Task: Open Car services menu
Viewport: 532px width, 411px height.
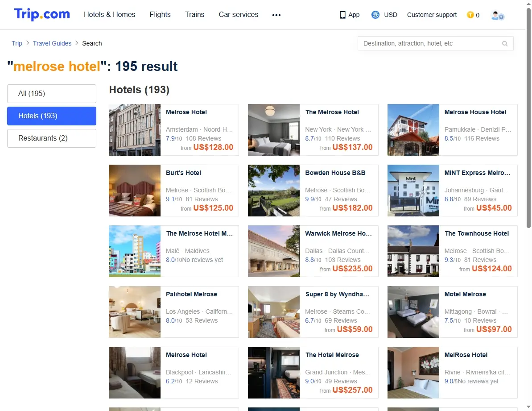Action: tap(239, 15)
